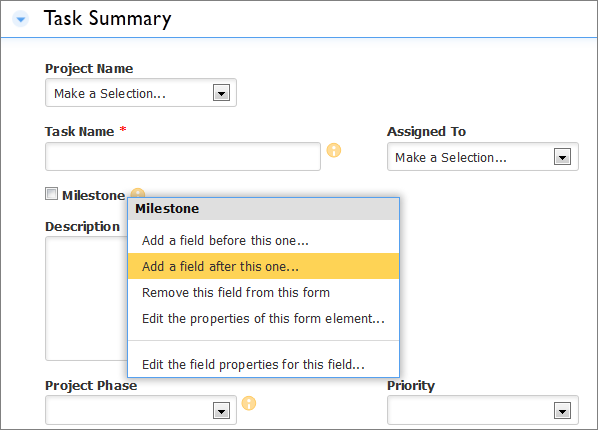The image size is (598, 430).
Task: Tick the Milestone checkbox
Action: [x=51, y=194]
